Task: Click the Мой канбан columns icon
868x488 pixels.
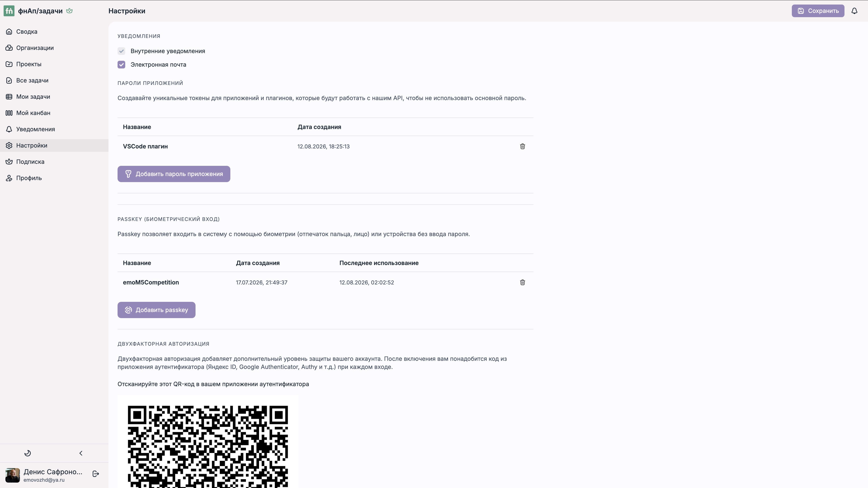Action: point(9,113)
